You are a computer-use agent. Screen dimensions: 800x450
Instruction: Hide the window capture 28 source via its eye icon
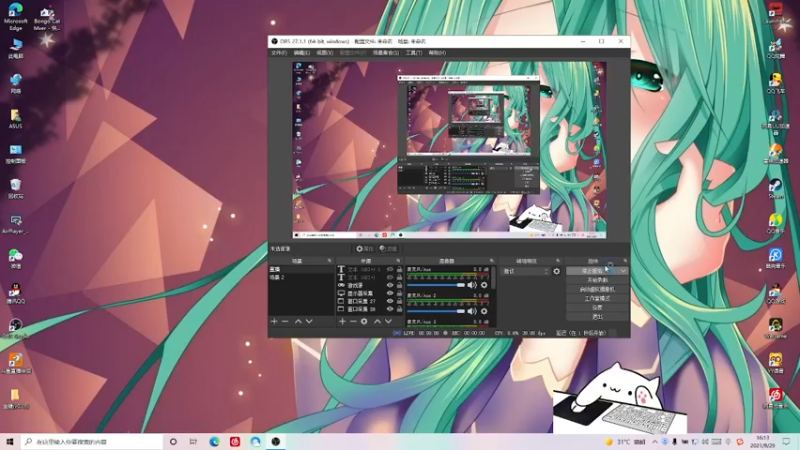click(x=390, y=309)
